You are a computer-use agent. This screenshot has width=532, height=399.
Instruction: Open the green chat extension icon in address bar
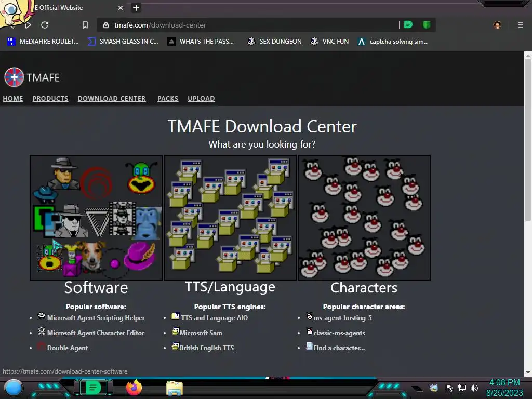pos(408,24)
